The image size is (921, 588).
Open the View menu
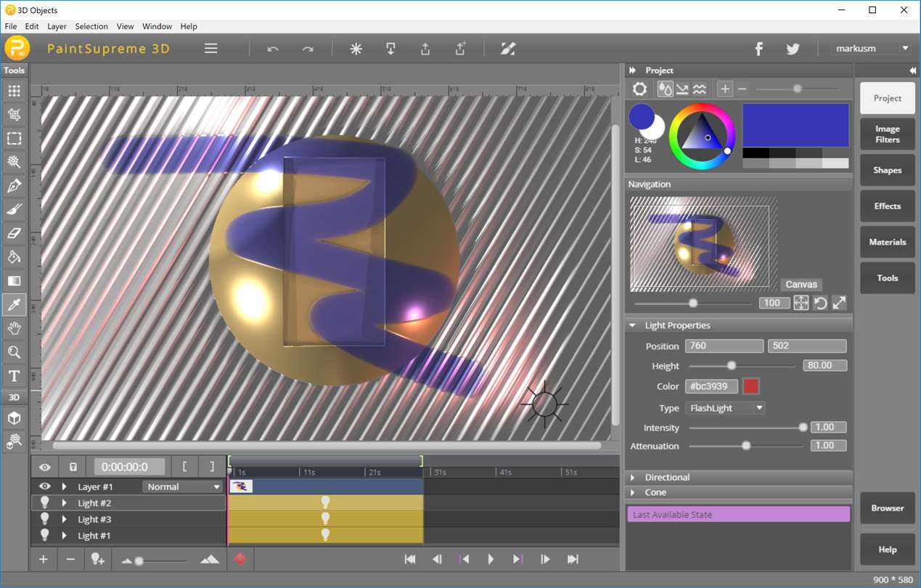coord(125,26)
